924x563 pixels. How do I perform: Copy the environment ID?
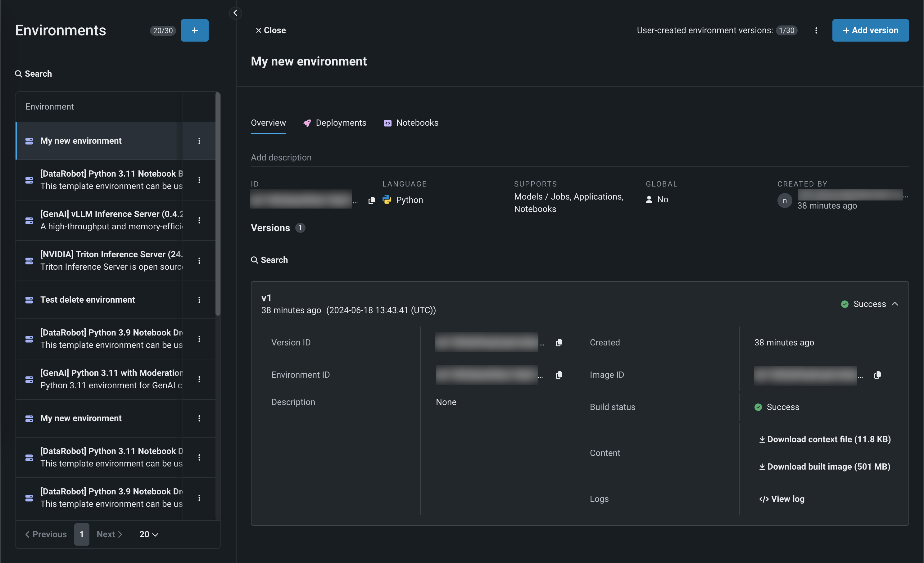coord(371,200)
